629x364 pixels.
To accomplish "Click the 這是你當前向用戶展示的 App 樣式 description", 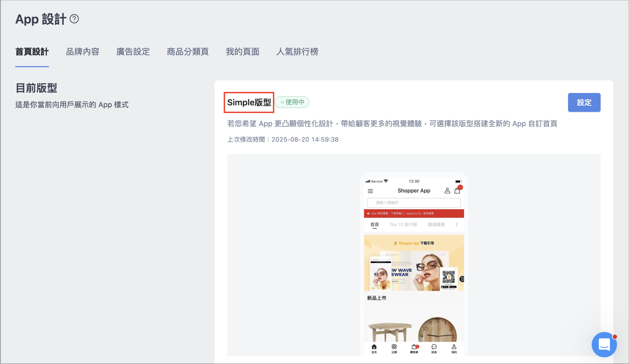I will coord(72,105).
